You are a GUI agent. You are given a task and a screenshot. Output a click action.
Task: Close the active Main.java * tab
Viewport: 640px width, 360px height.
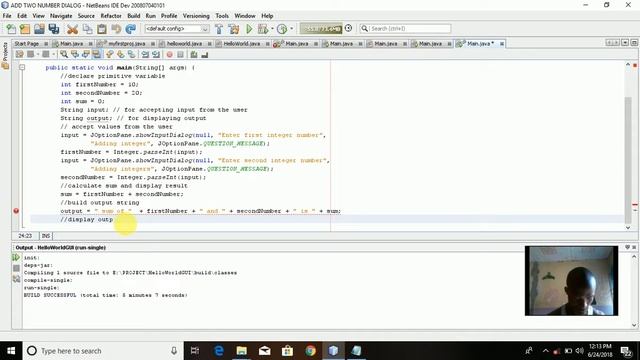click(502, 43)
